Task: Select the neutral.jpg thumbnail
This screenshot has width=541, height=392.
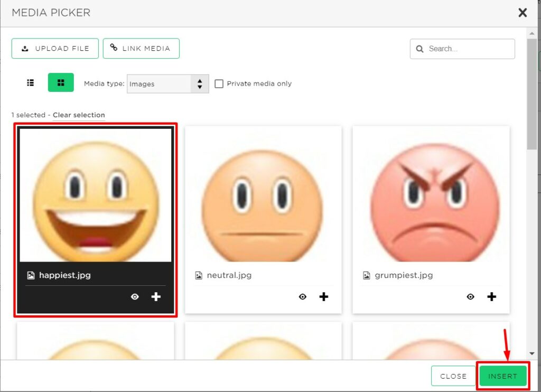Action: 263,195
